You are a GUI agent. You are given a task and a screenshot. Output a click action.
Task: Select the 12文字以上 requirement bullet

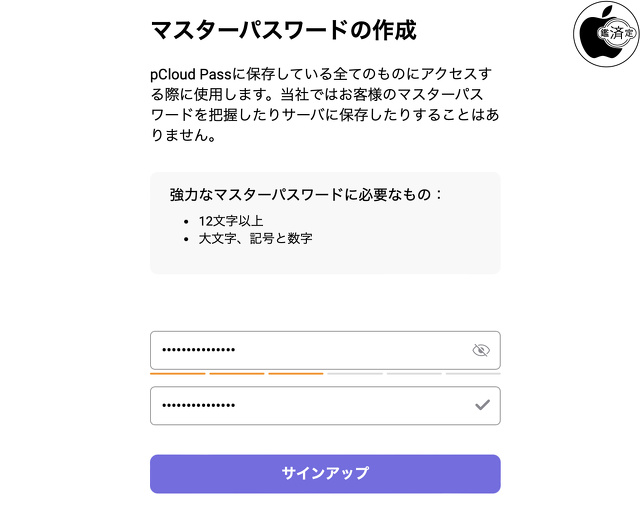[231, 220]
